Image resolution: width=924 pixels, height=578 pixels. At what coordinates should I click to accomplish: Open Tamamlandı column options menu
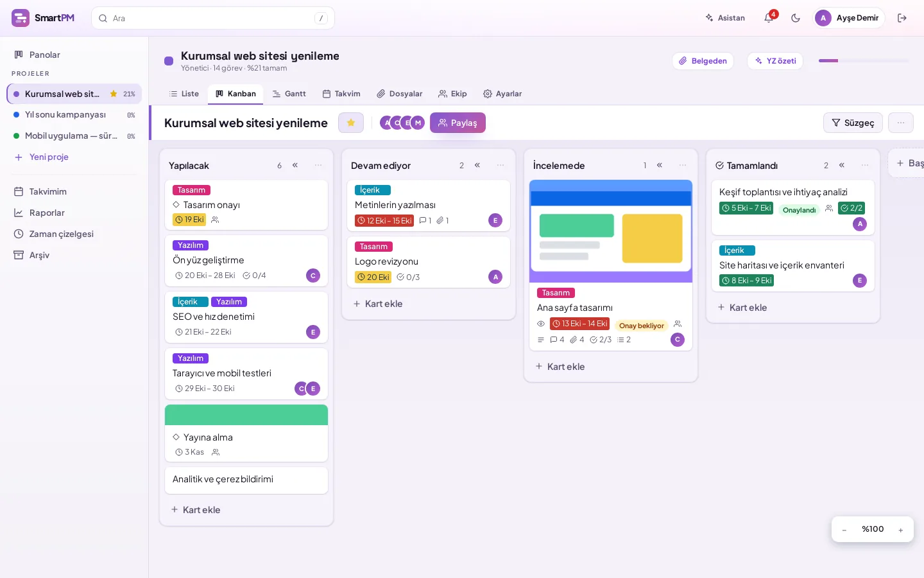[865, 165]
